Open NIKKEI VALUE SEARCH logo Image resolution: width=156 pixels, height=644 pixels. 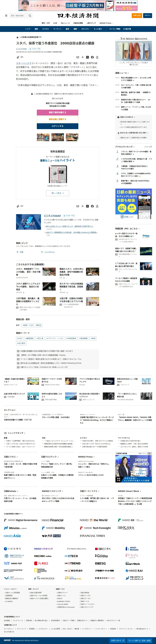[x=14, y=578]
